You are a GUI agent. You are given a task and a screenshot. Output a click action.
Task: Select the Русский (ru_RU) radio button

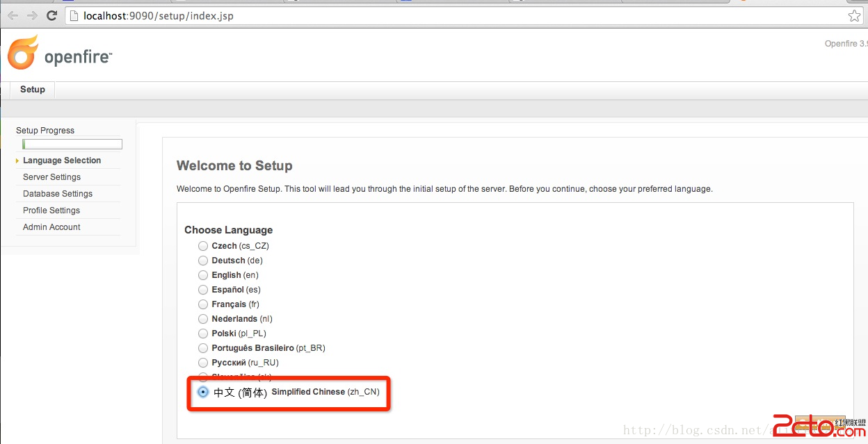click(203, 363)
